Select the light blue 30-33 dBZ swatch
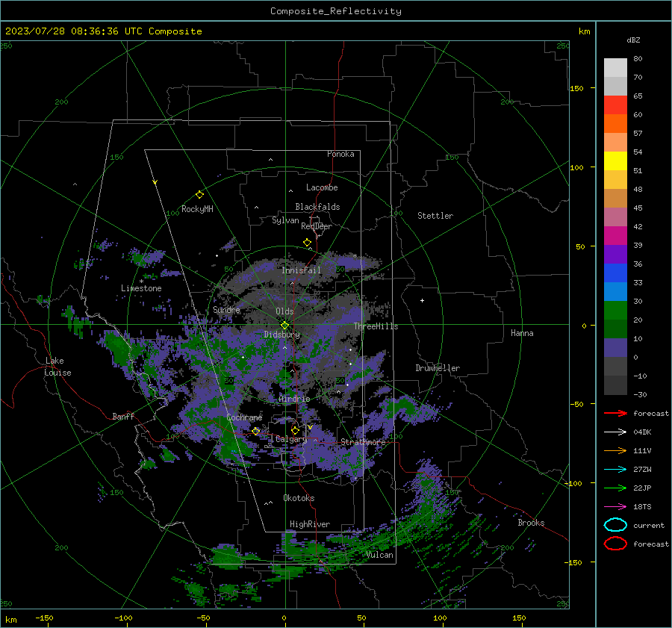Viewport: 672px width, 628px height. point(615,291)
